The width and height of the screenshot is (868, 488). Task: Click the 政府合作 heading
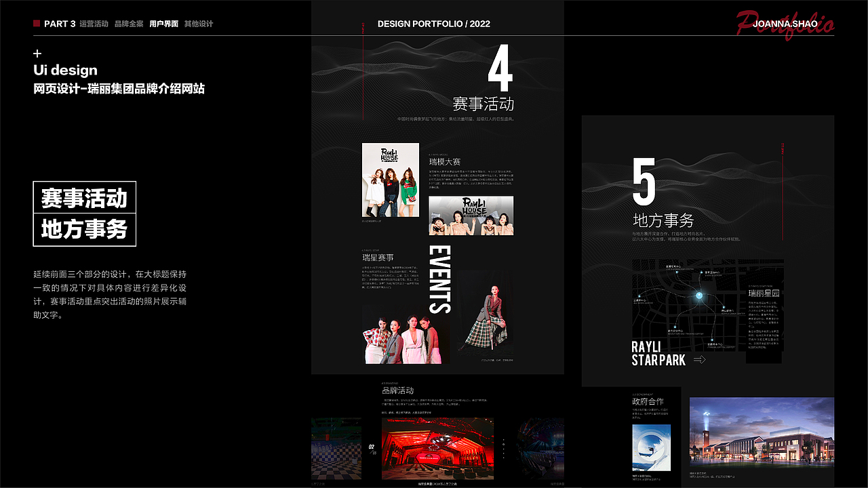[648, 402]
